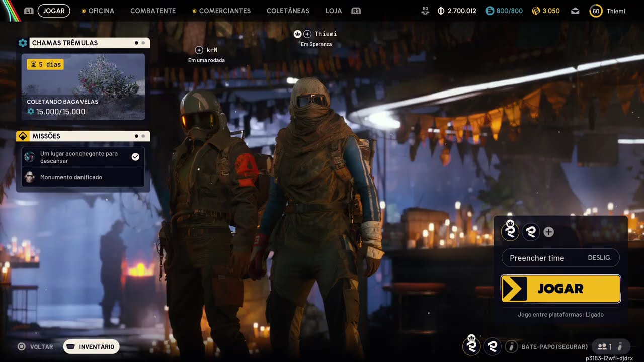Viewport: 644px width, 362px height.
Task: Open the JOGAR tab
Action: click(x=54, y=11)
